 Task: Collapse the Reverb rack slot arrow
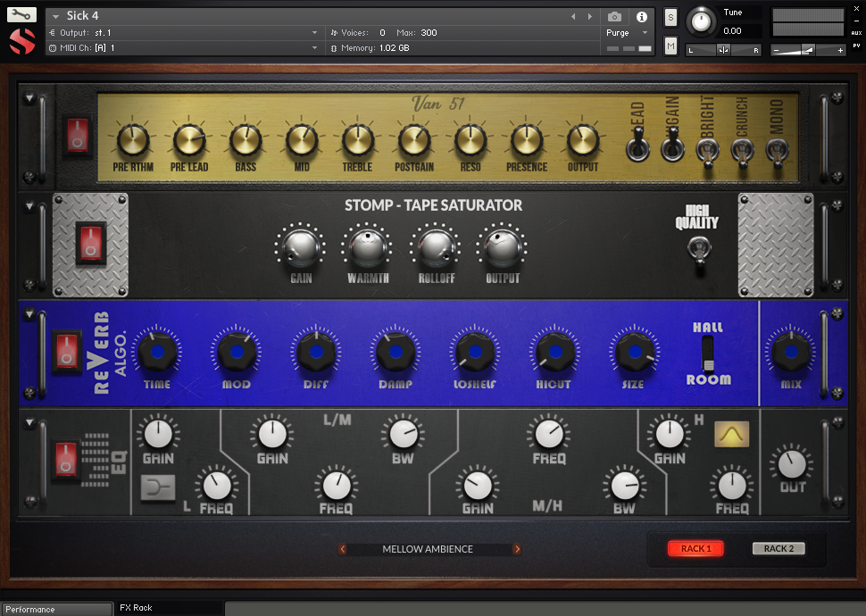(29, 313)
